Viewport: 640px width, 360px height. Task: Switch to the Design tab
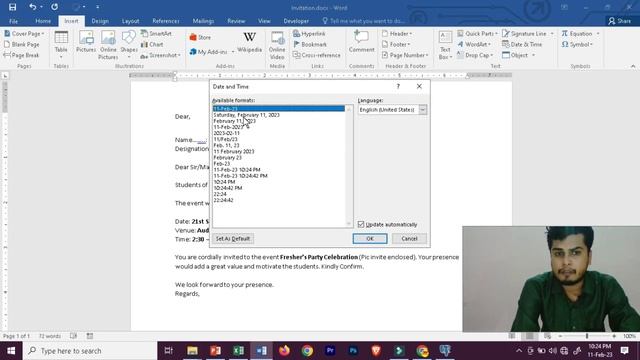100,21
